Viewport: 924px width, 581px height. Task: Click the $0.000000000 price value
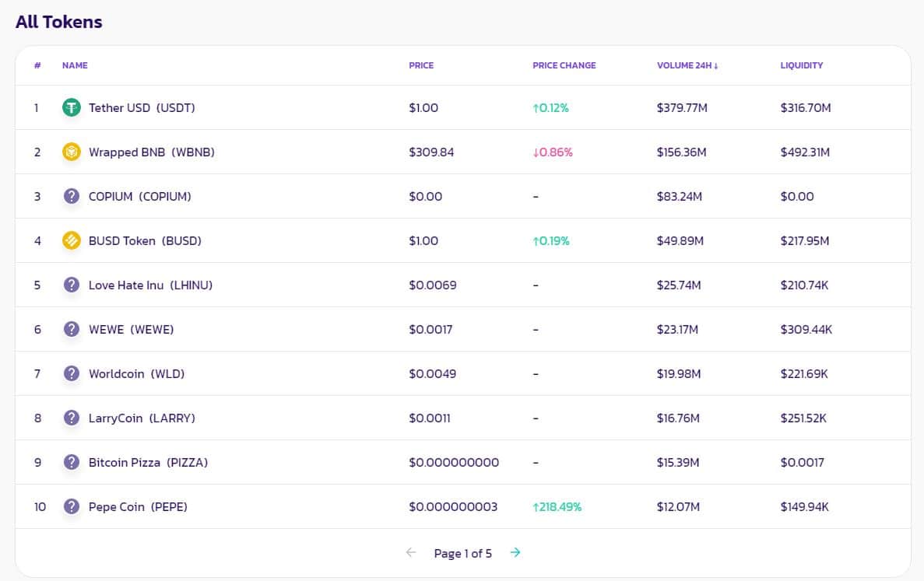[x=454, y=462]
